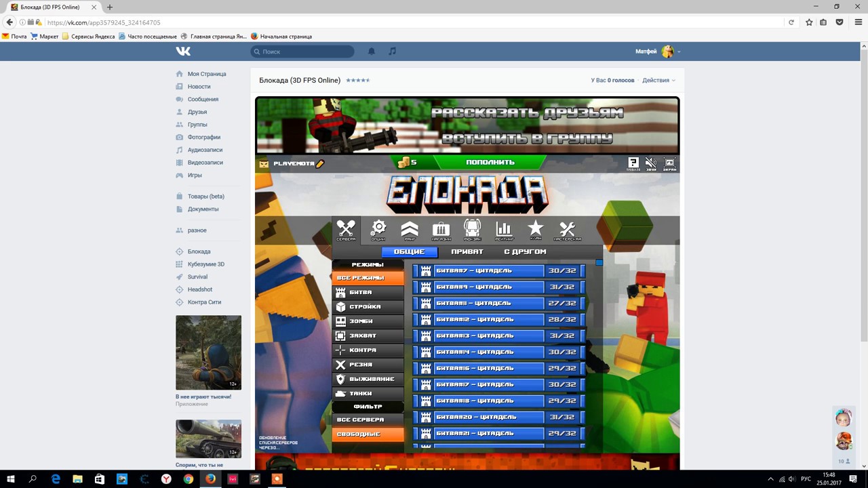Filter servers by Захват mode
The height and width of the screenshot is (488, 868).
368,335
